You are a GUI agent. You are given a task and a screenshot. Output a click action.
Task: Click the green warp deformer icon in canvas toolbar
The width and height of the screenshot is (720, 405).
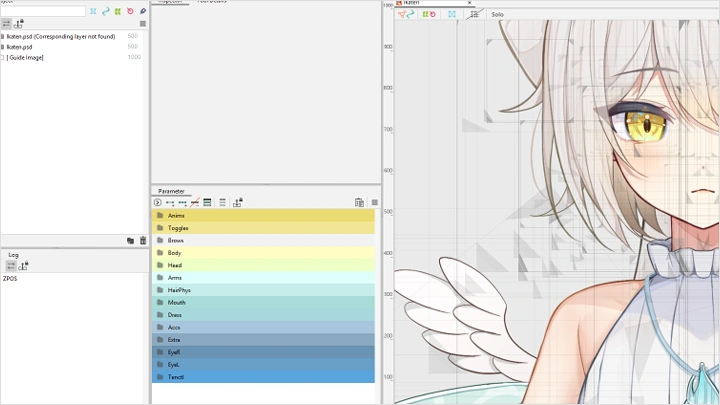425,14
